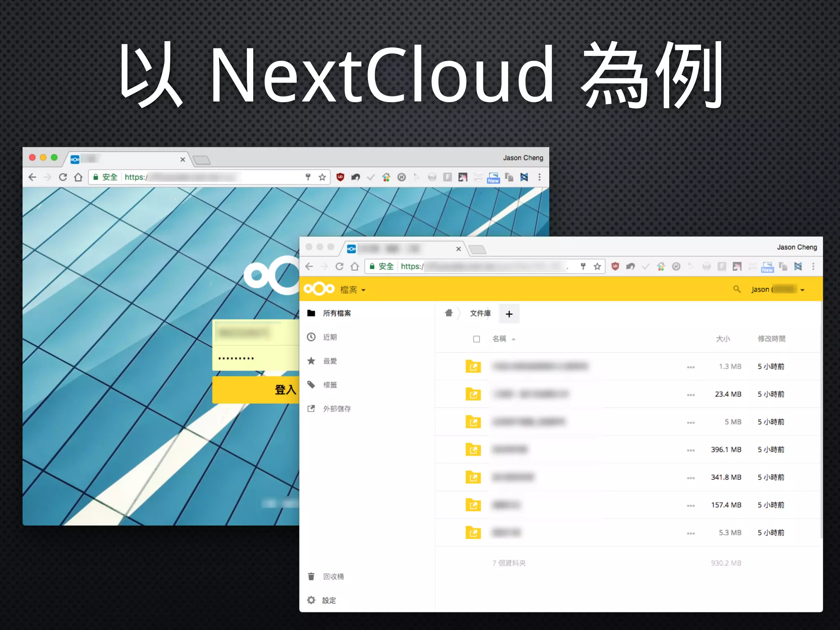Open more actions for 396.1 MB folder
Viewport: 840px width, 630px height.
tap(691, 450)
